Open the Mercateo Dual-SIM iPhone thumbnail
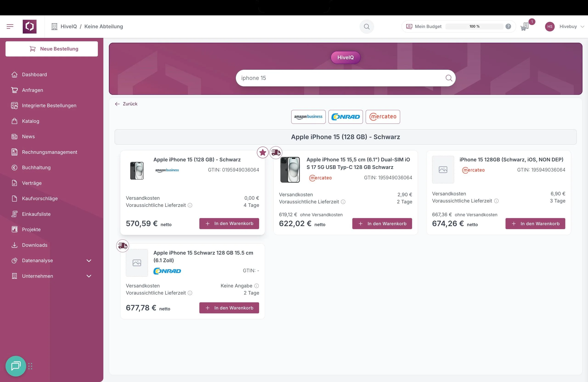Image resolution: width=588 pixels, height=382 pixels. [x=290, y=170]
